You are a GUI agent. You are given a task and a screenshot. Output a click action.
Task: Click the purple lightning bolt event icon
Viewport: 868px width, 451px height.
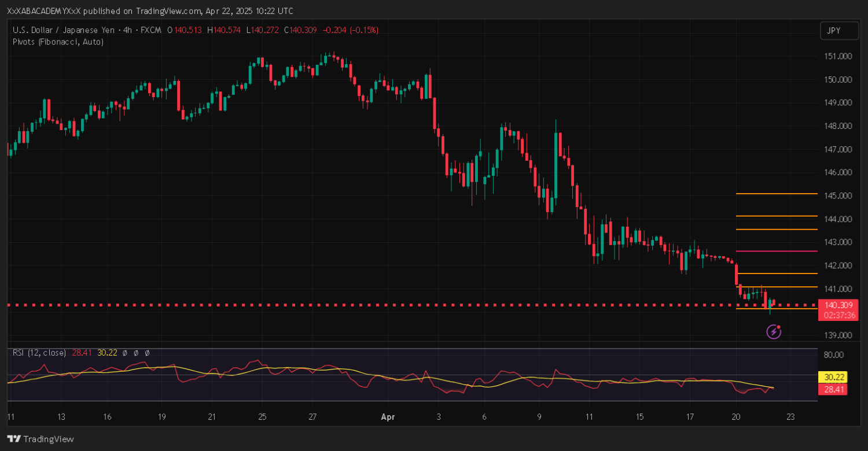[774, 331]
